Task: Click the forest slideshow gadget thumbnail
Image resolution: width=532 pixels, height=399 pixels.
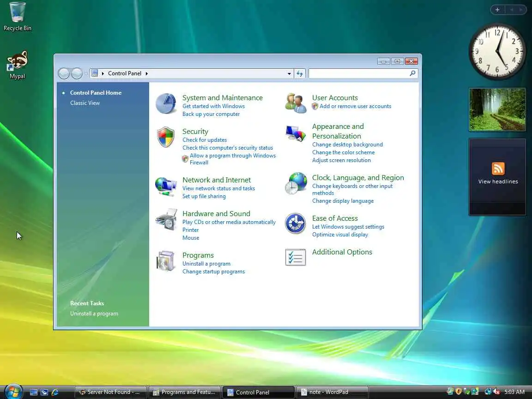Action: (497, 109)
